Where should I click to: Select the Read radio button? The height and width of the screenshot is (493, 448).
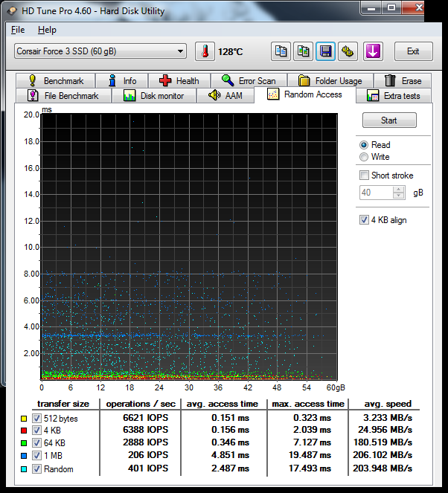[x=364, y=145]
